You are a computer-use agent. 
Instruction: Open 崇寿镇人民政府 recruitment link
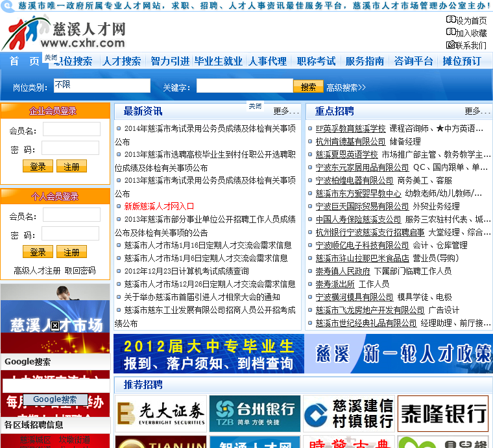tap(343, 271)
